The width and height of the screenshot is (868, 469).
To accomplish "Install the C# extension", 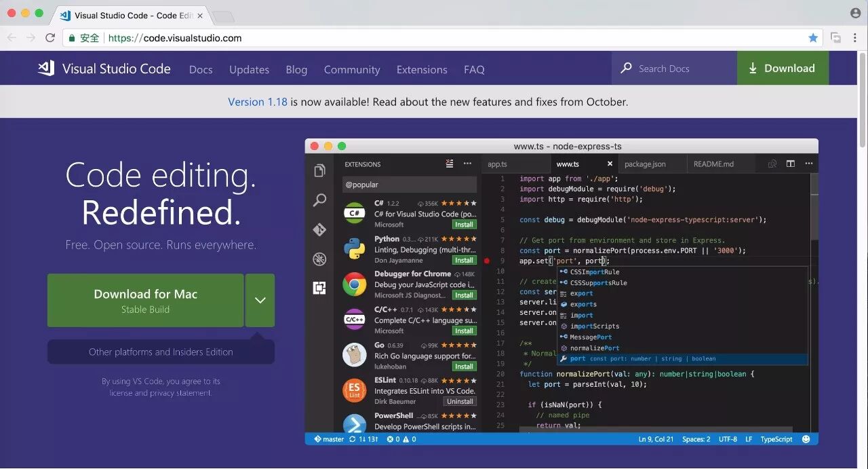I will 465,225.
